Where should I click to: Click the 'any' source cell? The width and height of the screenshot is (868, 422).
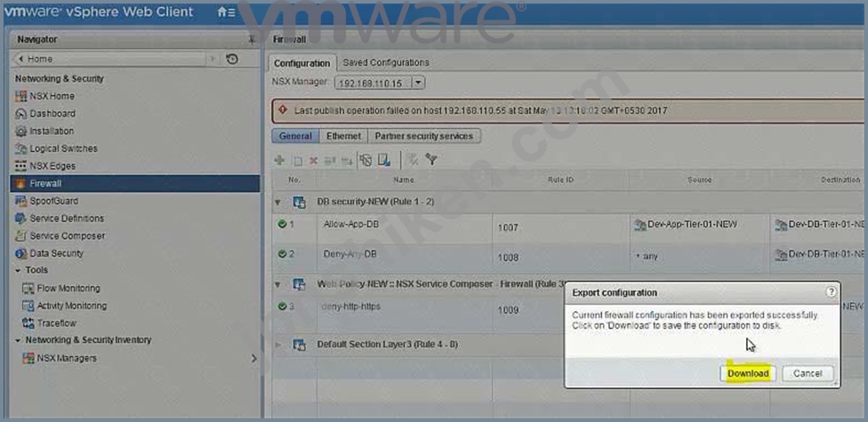tap(646, 257)
